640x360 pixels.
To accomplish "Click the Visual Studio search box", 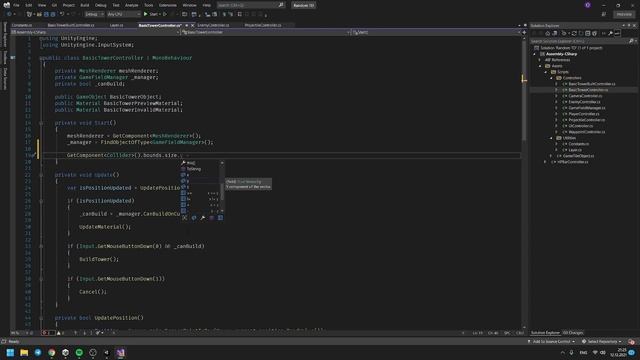I will [250, 5].
